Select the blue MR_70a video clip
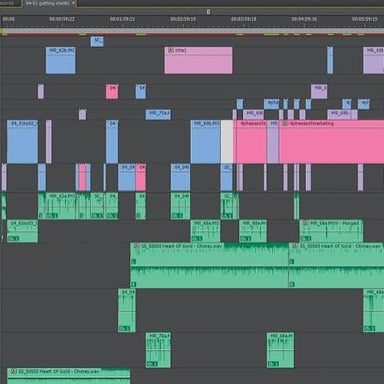The image size is (384, 384). 158,114
